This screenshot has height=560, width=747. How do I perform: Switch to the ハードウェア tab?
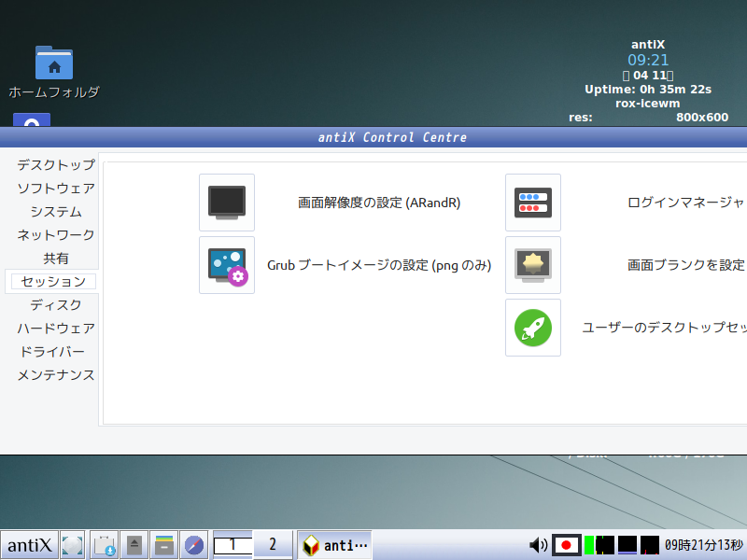(56, 329)
